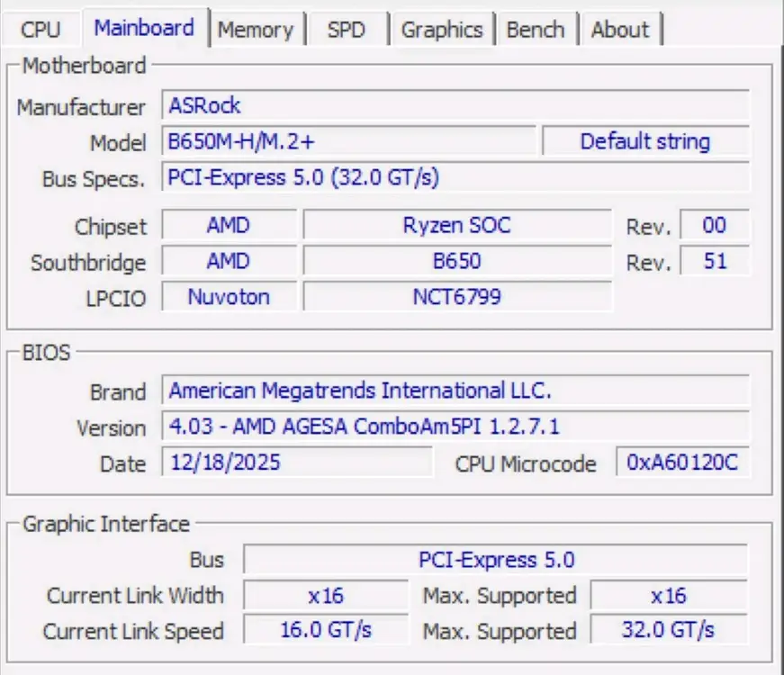The width and height of the screenshot is (784, 675).
Task: Click the NCT6799 LPCIO value
Action: [457, 297]
